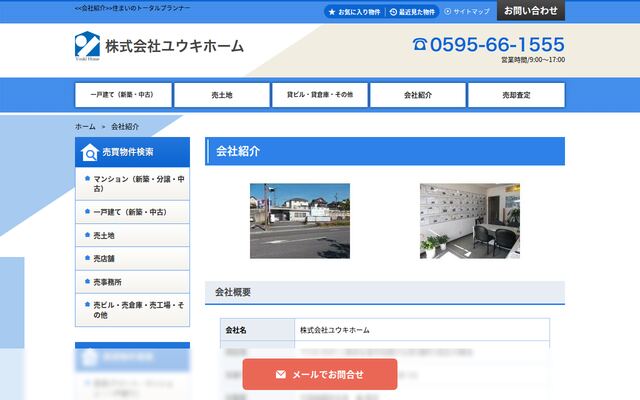This screenshot has width=640, height=400.
Task: Click 株式会社ユウキホーム header title
Action: pos(175,46)
